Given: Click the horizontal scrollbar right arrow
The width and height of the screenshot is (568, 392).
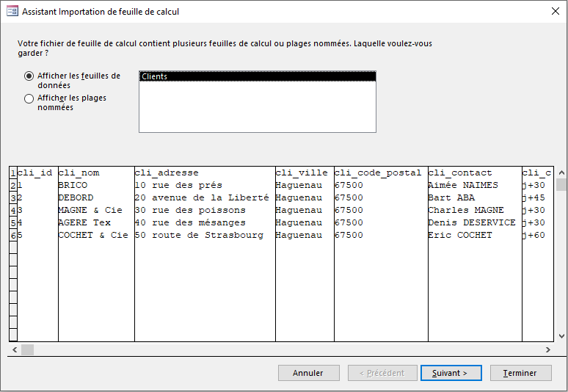Looking at the screenshot, I should pos(548,350).
